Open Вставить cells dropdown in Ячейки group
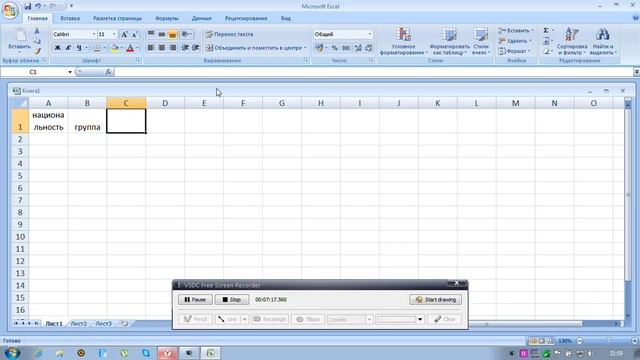The height and width of the screenshot is (360, 640). [516, 31]
